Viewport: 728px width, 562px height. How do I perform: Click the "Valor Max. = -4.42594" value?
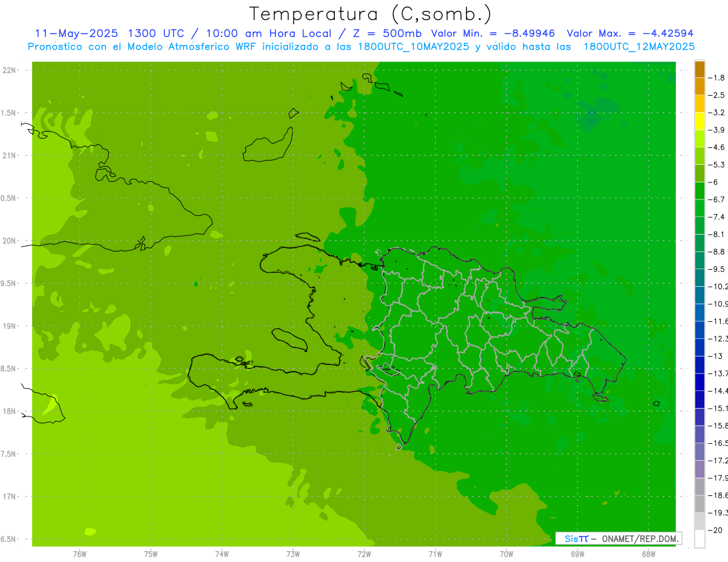[630, 33]
